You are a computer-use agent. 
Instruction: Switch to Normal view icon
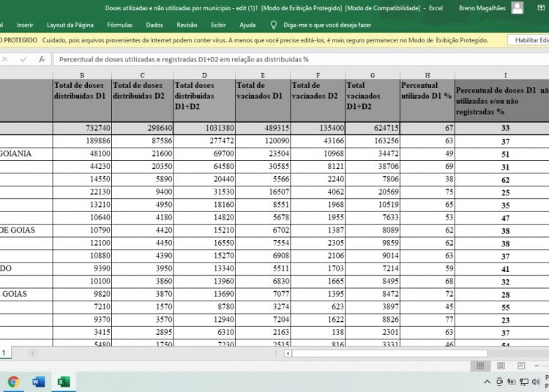pyautogui.click(x=480, y=366)
